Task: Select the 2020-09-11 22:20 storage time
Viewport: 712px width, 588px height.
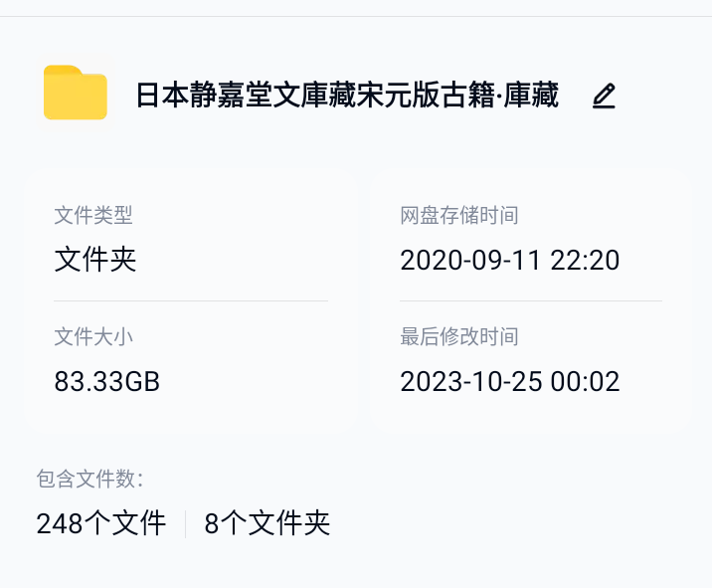Action: tap(510, 260)
